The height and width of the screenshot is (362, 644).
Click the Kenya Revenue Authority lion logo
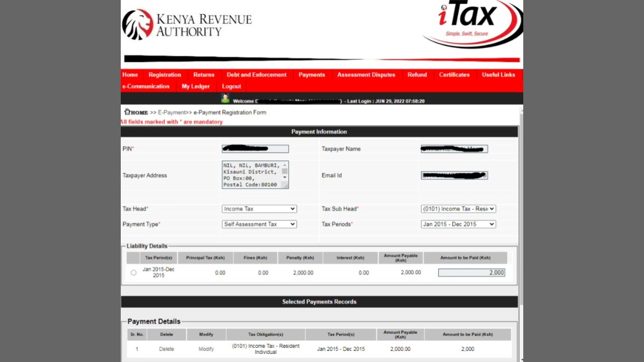click(137, 24)
